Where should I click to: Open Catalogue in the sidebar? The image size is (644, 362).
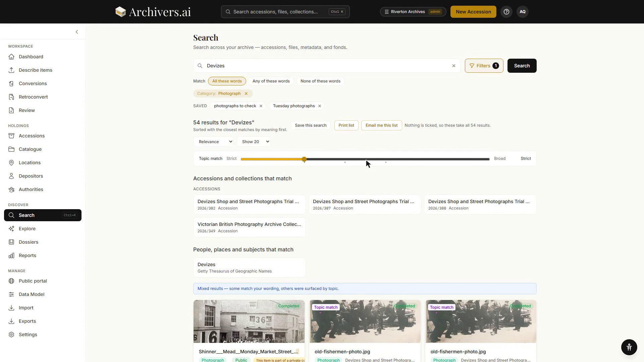(x=43, y=149)
